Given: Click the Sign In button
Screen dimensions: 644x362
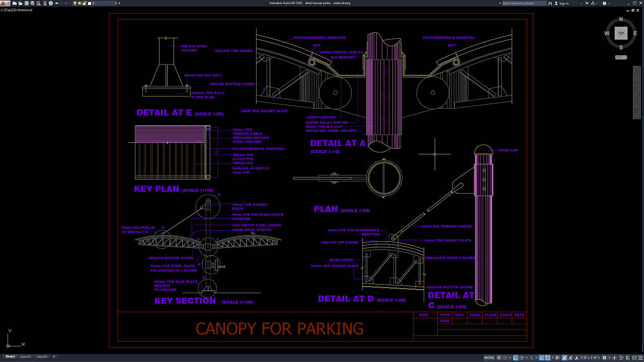Looking at the screenshot, I should click(561, 3).
